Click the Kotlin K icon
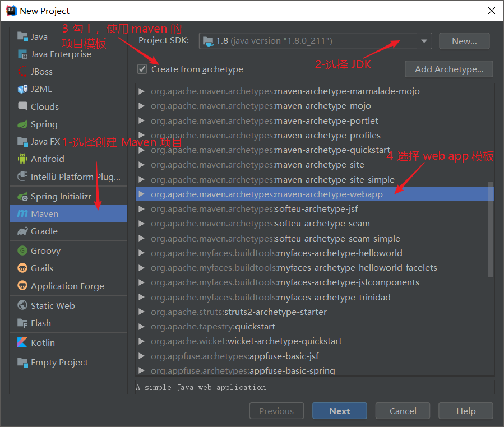The image size is (504, 427). pos(22,342)
